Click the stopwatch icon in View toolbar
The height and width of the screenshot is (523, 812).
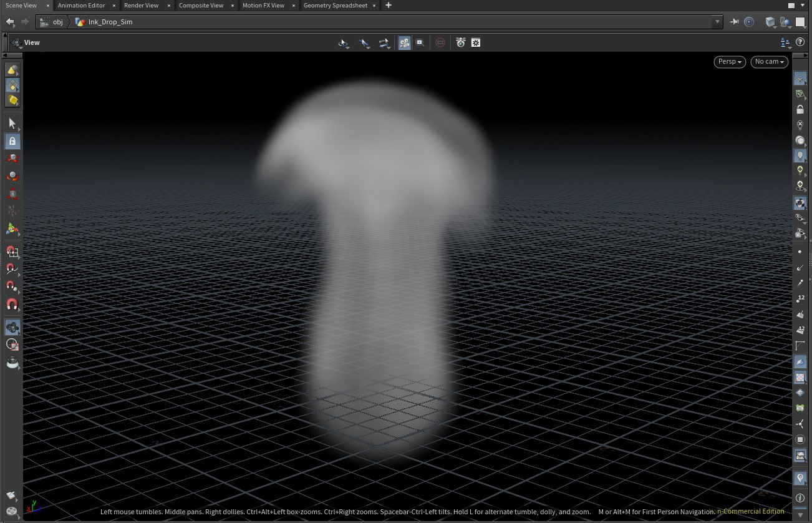tap(460, 42)
